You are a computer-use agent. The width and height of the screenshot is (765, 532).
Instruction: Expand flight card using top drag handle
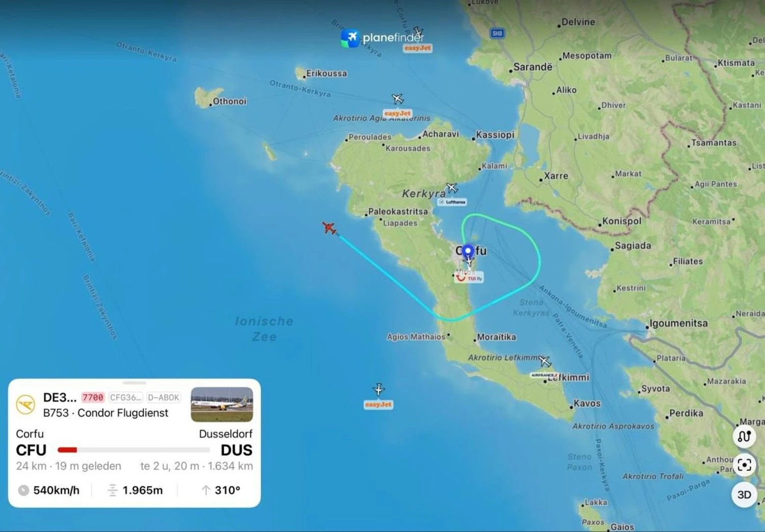pyautogui.click(x=135, y=383)
